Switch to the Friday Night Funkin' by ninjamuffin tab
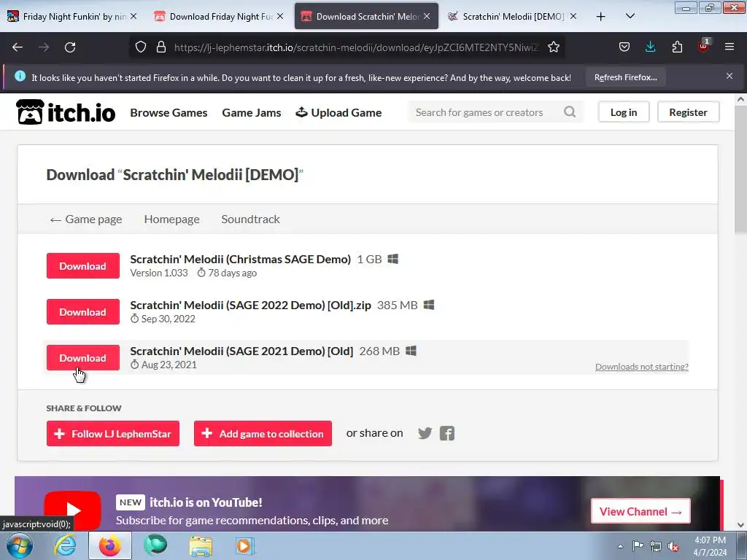 click(73, 17)
